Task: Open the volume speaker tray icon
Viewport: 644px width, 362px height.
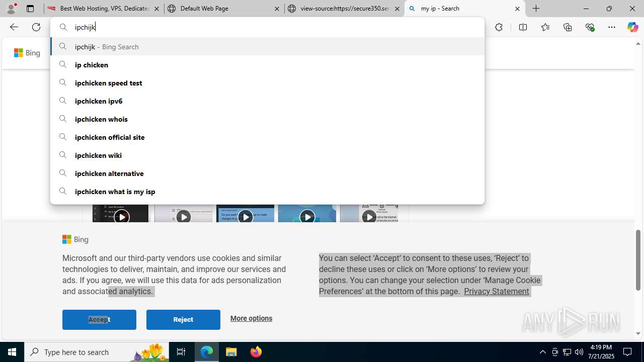Action: point(579,352)
